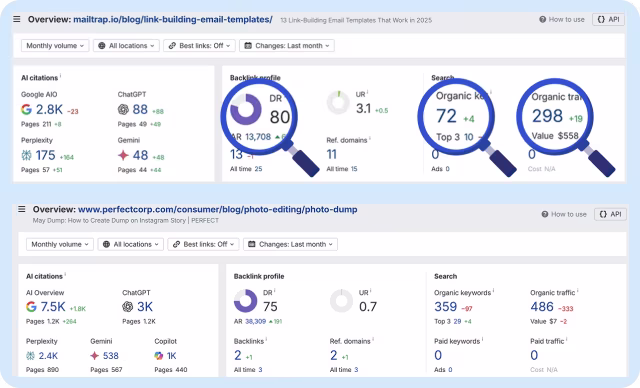Viewport: 640px width, 388px height.
Task: Click Gemini icon next to 48
Action: (123, 155)
